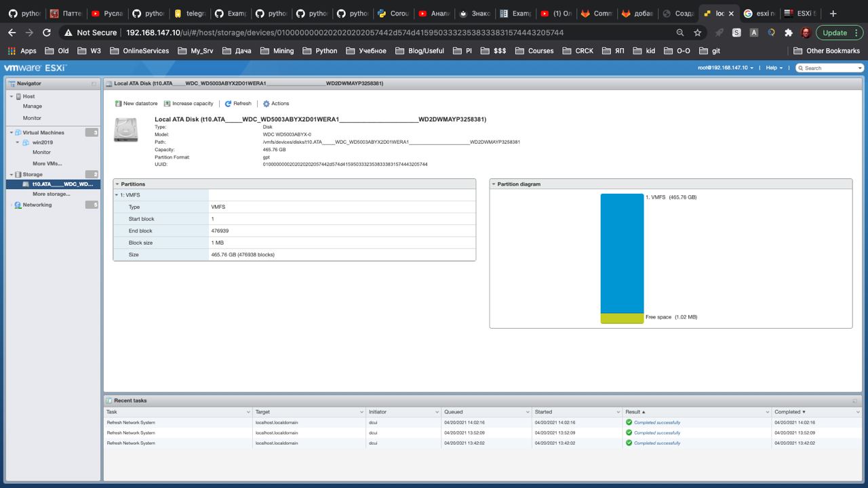Sort Recent tasks by Queued column
This screenshot has height=488, width=868.
coord(486,412)
